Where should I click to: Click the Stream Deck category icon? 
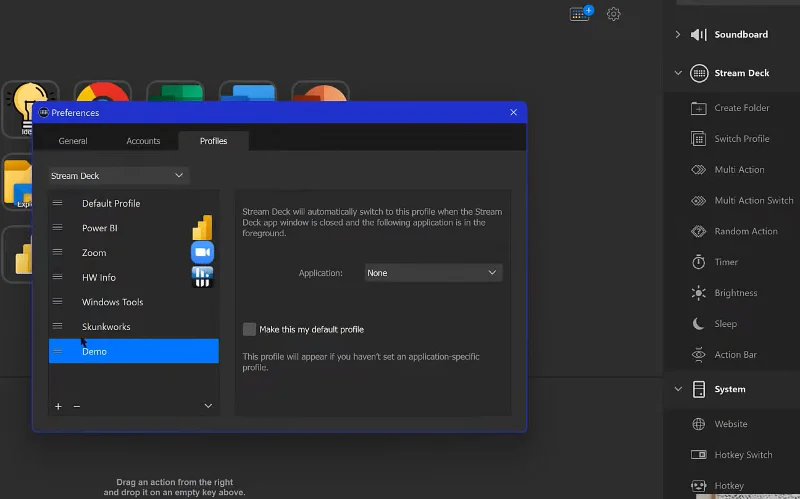(x=699, y=73)
